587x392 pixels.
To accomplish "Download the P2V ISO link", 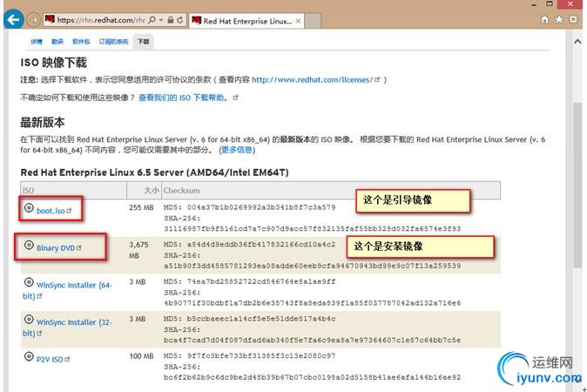I will 50,360.
